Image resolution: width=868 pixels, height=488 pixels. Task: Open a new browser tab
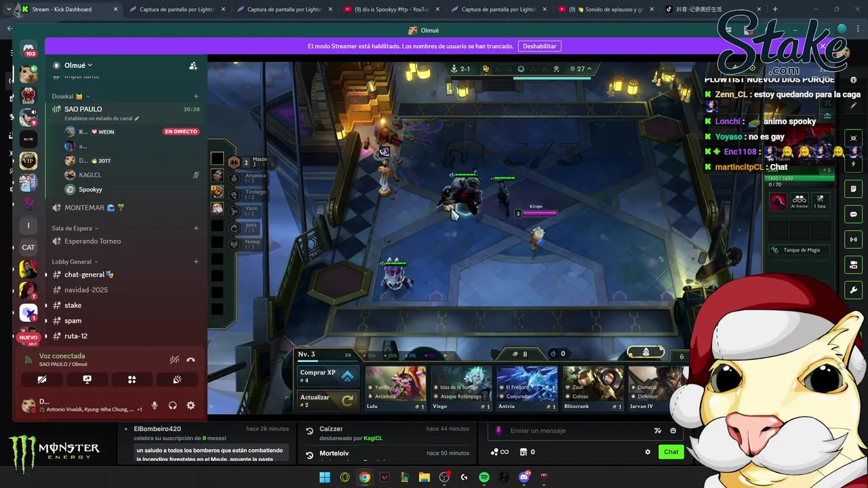click(775, 9)
